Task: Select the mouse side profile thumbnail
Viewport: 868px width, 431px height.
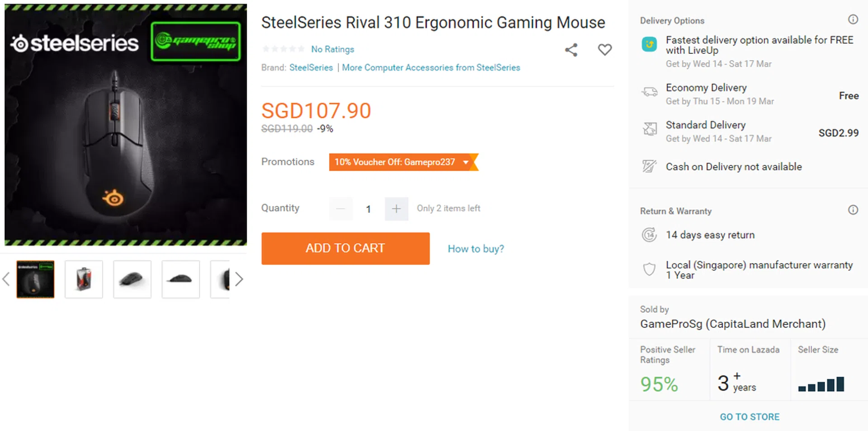Action: (x=180, y=279)
